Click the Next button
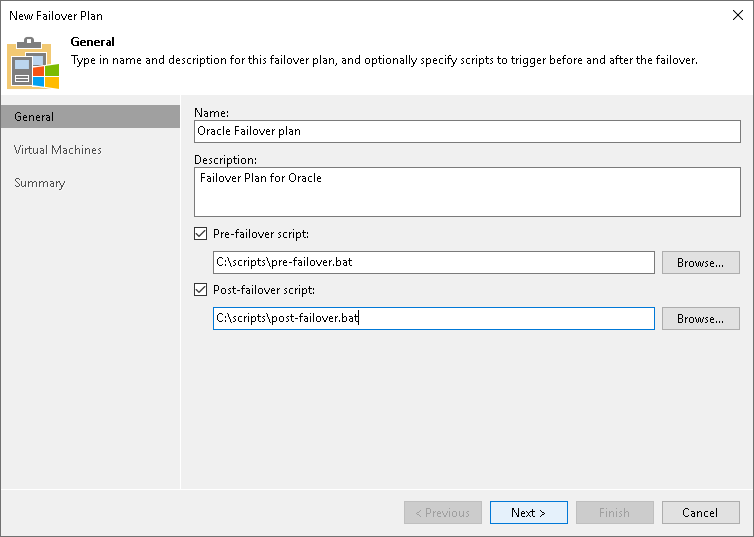 (x=528, y=512)
